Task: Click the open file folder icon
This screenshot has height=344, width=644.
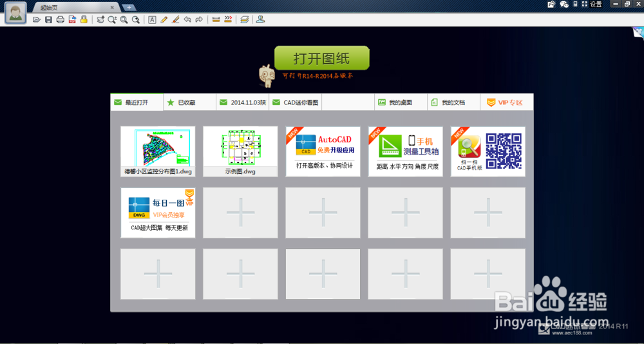Action: [37, 19]
